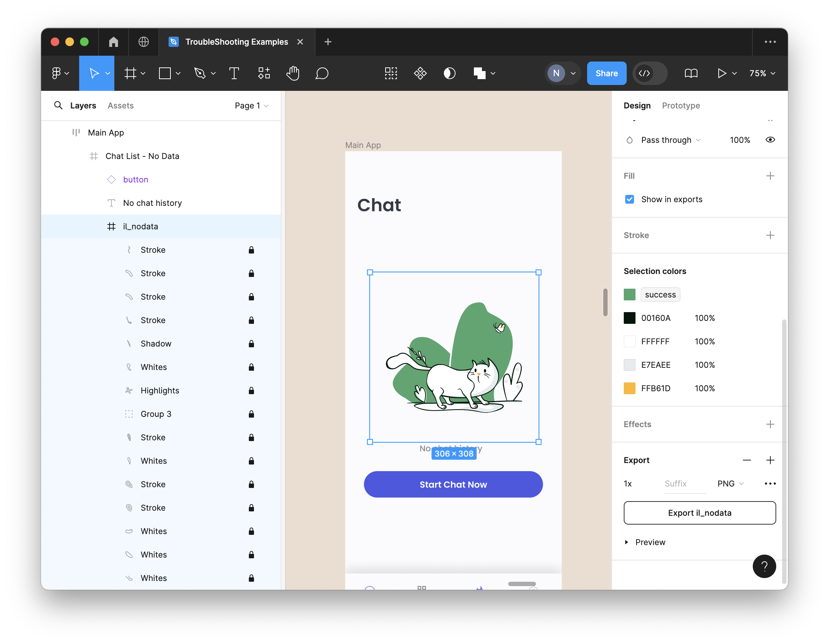The width and height of the screenshot is (829, 644).
Task: Open the Resources tool in toolbar
Action: pos(264,73)
